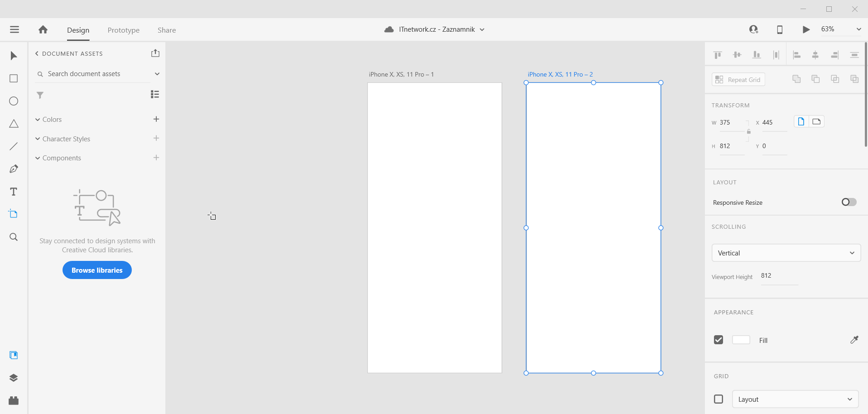Pick a fill color with the eyedropper
868x414 pixels.
click(854, 340)
